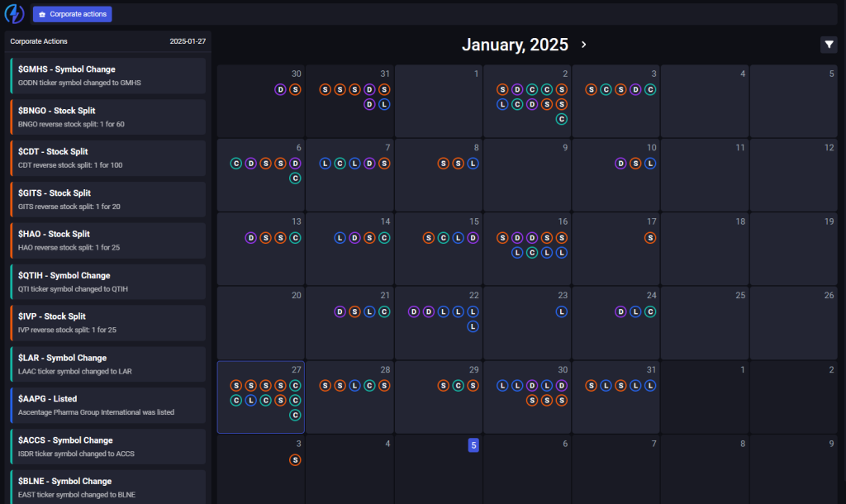
Task: Select the $LAR Symbol Change entry
Action: click(x=108, y=364)
